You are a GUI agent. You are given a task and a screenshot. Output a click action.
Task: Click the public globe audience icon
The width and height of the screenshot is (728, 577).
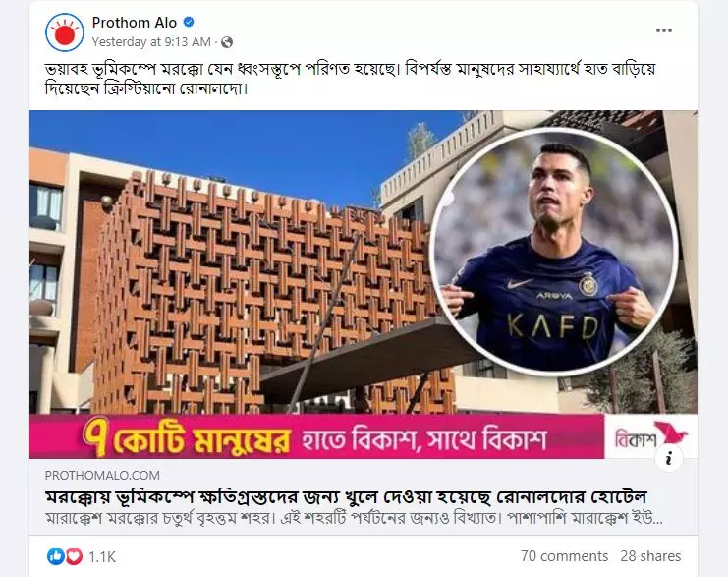click(x=227, y=42)
